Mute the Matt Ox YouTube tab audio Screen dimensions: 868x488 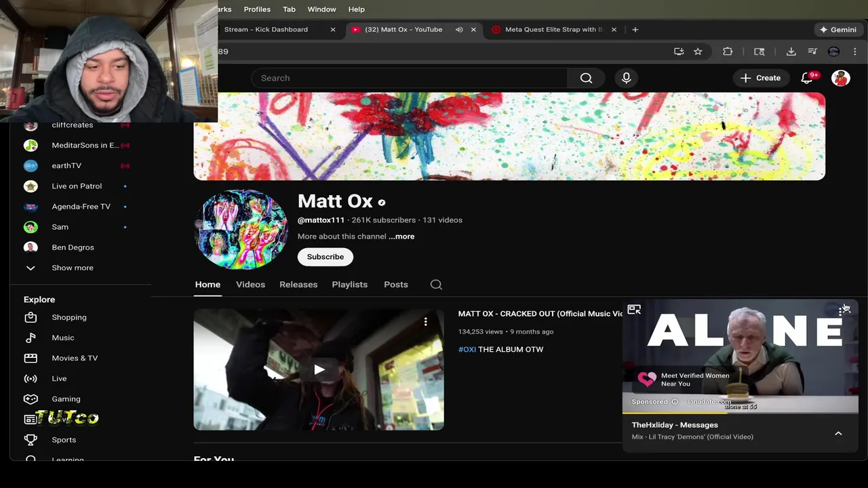point(459,30)
